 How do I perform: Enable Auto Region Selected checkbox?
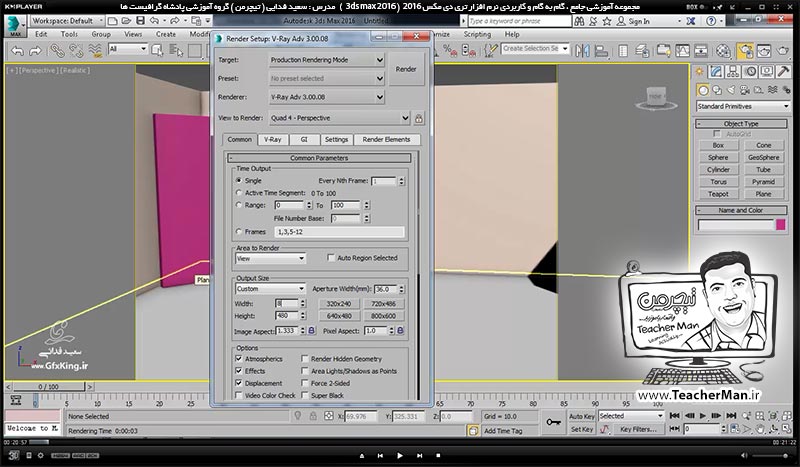coord(331,258)
